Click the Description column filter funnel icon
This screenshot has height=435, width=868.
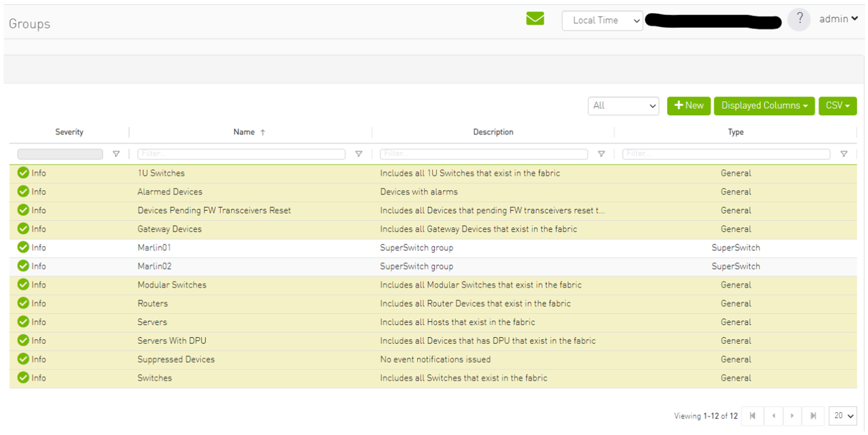[601, 154]
